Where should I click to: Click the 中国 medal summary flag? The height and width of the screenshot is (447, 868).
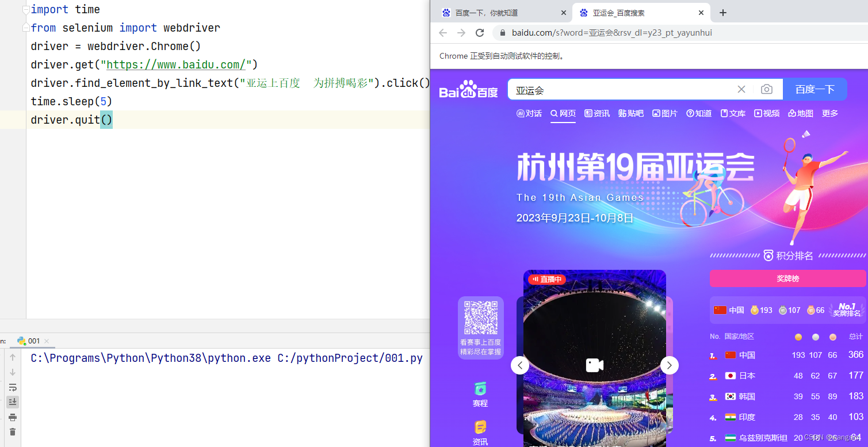tap(720, 310)
